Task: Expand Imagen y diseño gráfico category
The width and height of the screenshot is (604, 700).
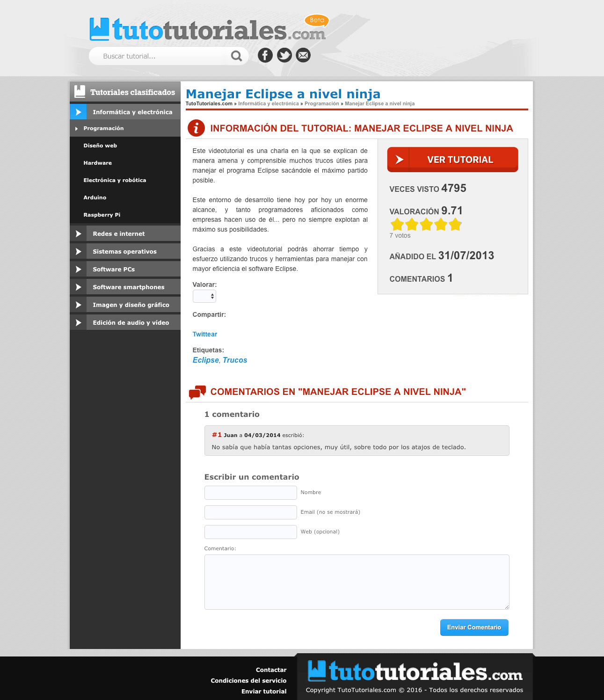Action: pos(131,305)
